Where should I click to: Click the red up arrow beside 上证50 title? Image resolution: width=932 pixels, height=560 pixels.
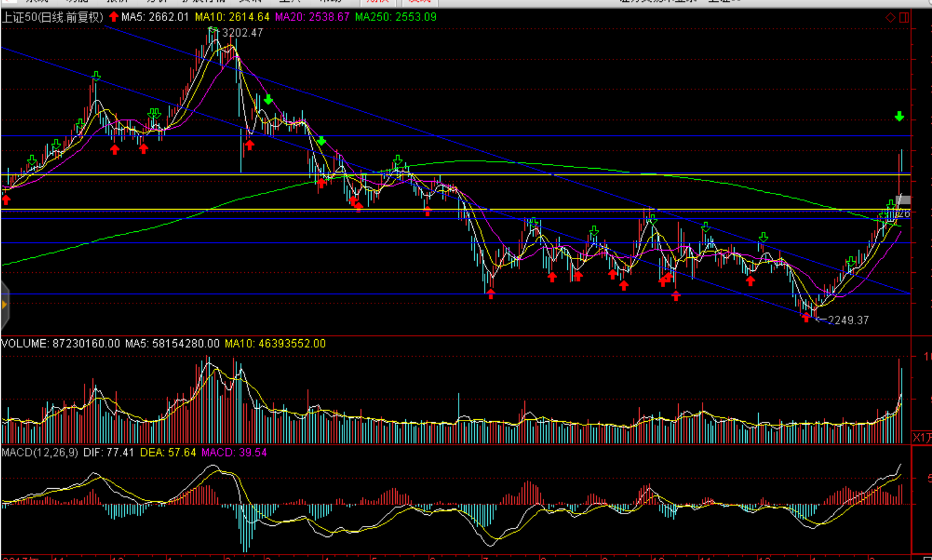pos(114,17)
